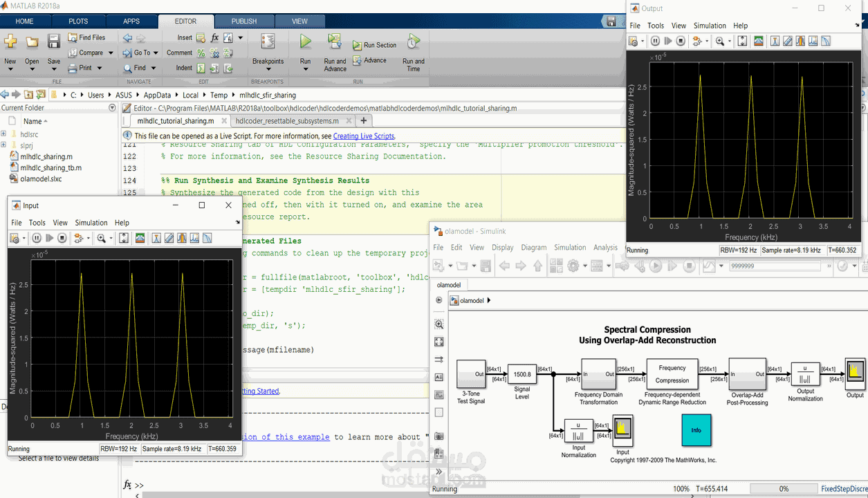The height and width of the screenshot is (498, 868).
Task: Click the Run and Time icon
Action: click(414, 42)
